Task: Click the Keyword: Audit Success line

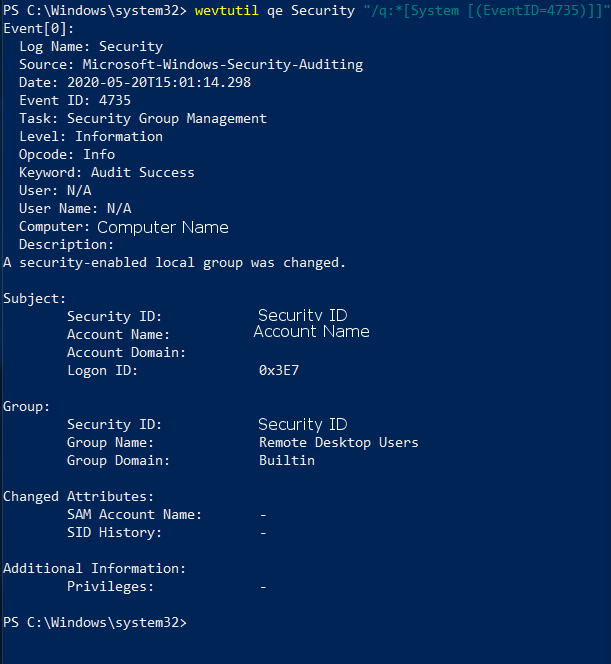Action: pos(107,172)
